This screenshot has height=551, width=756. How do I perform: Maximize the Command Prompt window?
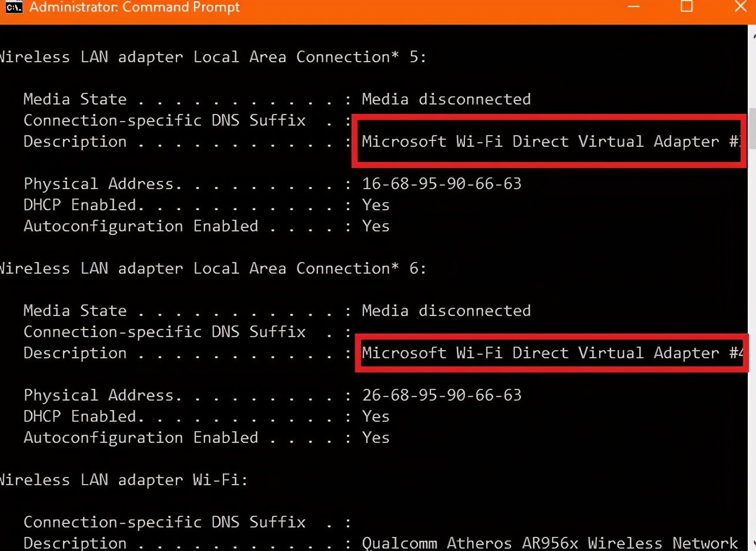(687, 7)
